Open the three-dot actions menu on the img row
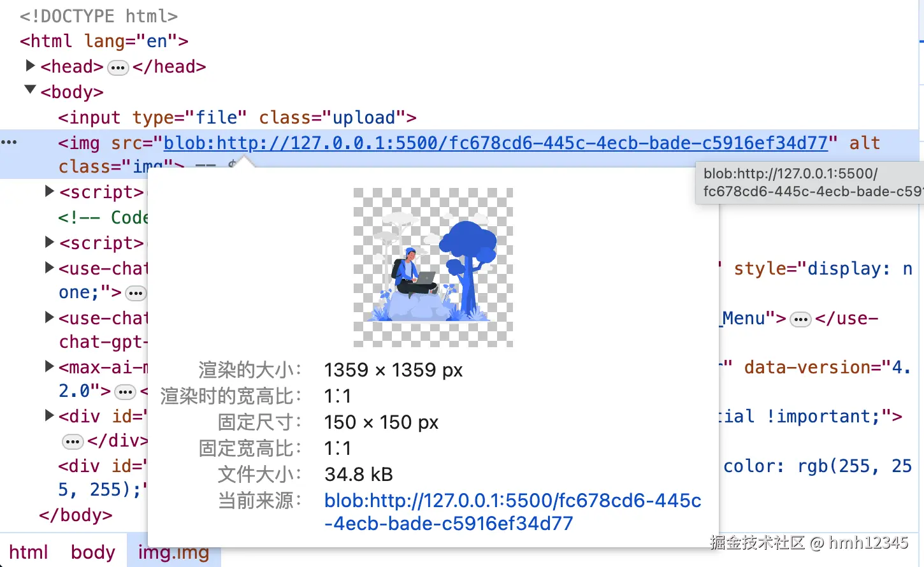This screenshot has width=924, height=567. point(9,142)
